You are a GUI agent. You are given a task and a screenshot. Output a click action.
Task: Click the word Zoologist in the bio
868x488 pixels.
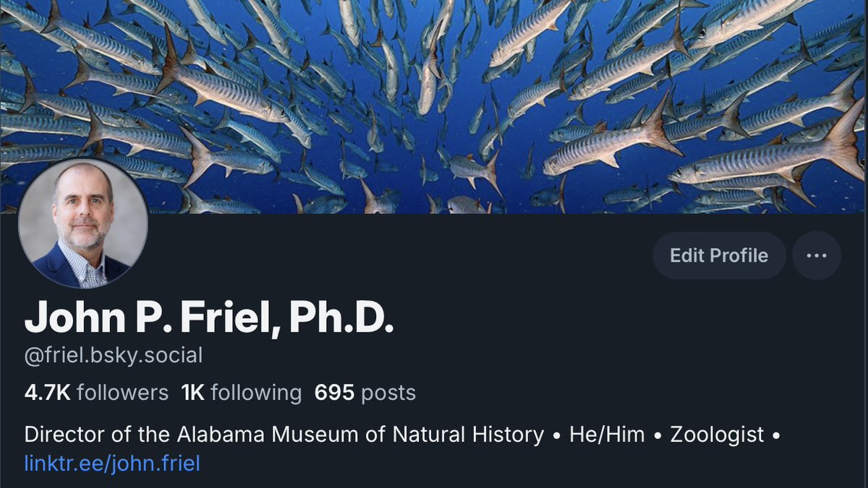pyautogui.click(x=717, y=435)
